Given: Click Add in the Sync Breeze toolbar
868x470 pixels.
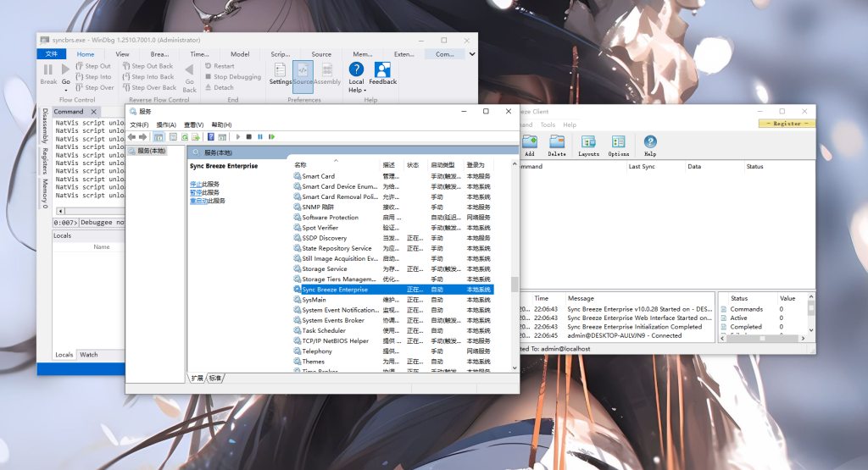Looking at the screenshot, I should coord(530,145).
